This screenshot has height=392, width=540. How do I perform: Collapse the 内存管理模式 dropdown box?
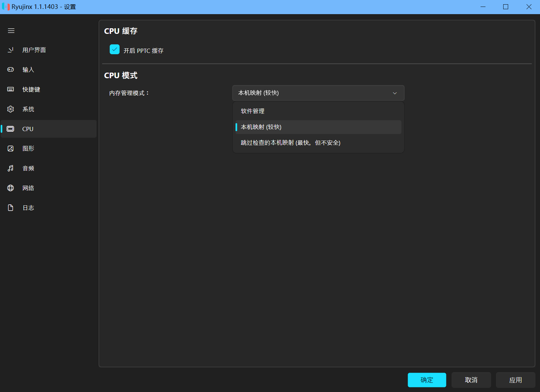point(318,93)
